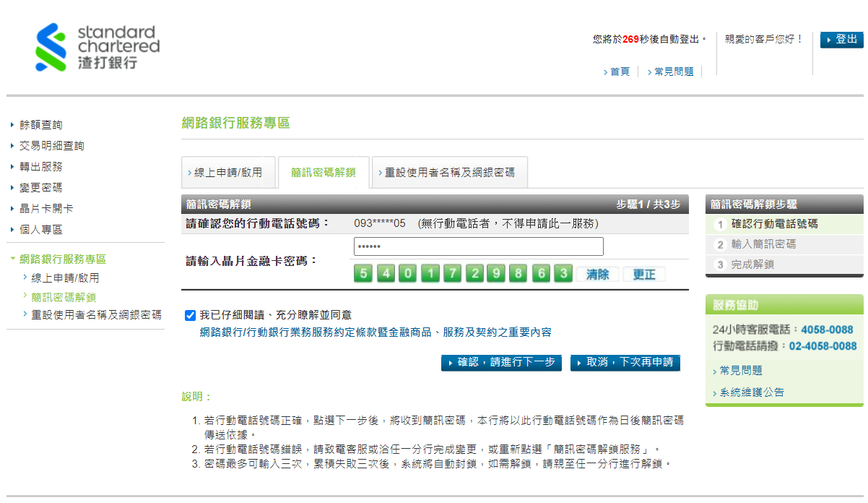
Task: Click the 登出 logout button
Action: click(x=842, y=40)
